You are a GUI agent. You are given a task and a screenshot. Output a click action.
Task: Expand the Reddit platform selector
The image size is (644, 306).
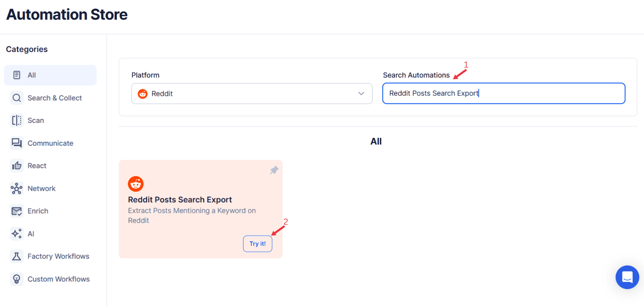pyautogui.click(x=252, y=93)
